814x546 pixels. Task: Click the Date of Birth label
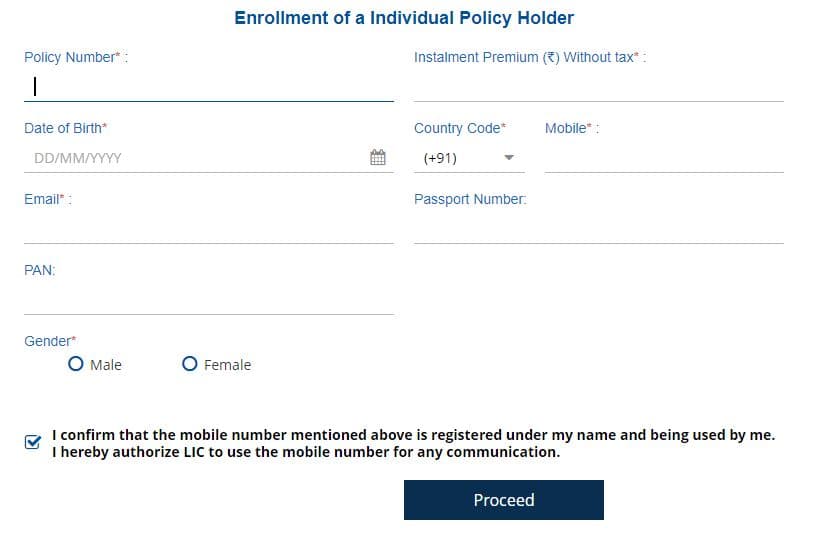click(65, 128)
